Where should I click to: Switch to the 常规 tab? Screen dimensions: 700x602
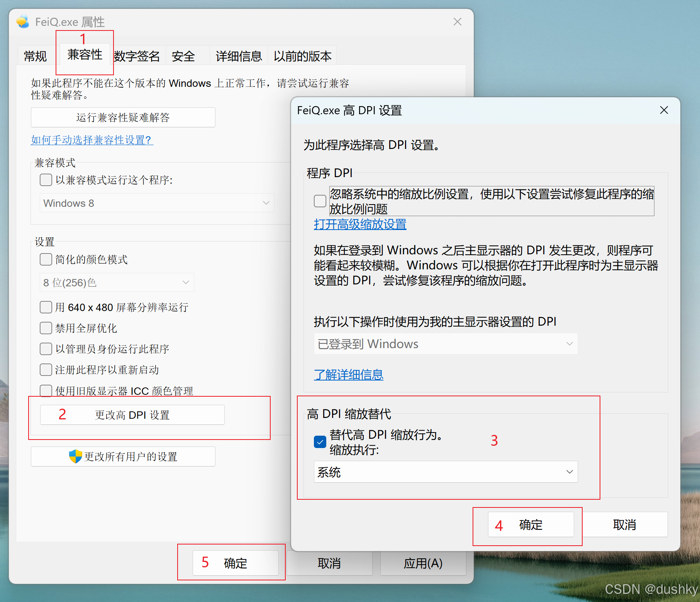pos(35,56)
